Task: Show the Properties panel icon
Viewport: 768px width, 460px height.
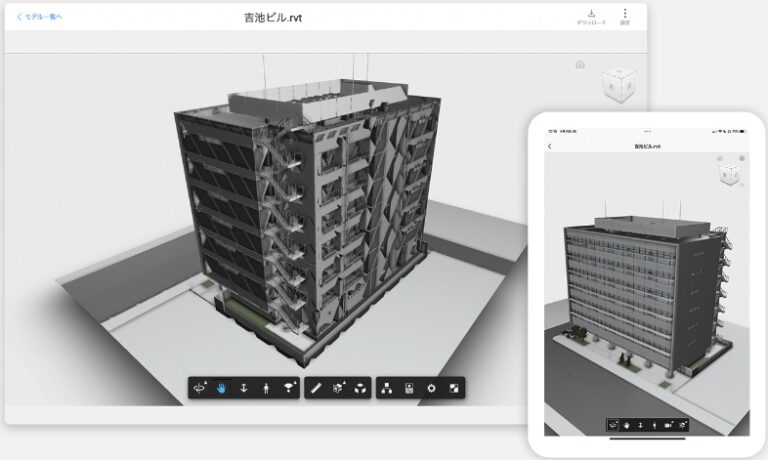Action: point(409,388)
